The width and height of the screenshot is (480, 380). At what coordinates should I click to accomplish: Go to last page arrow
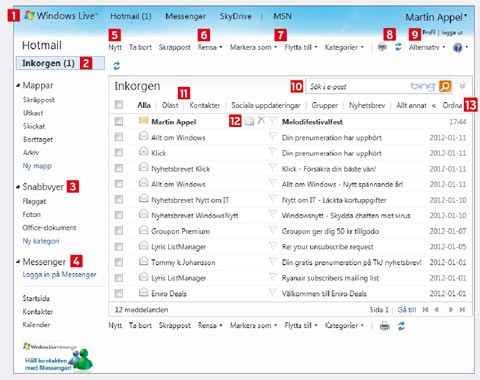pos(462,310)
